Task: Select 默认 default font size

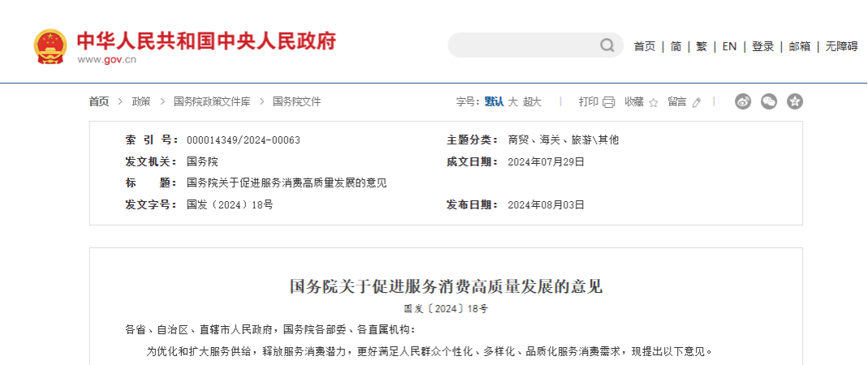Action: [x=494, y=101]
